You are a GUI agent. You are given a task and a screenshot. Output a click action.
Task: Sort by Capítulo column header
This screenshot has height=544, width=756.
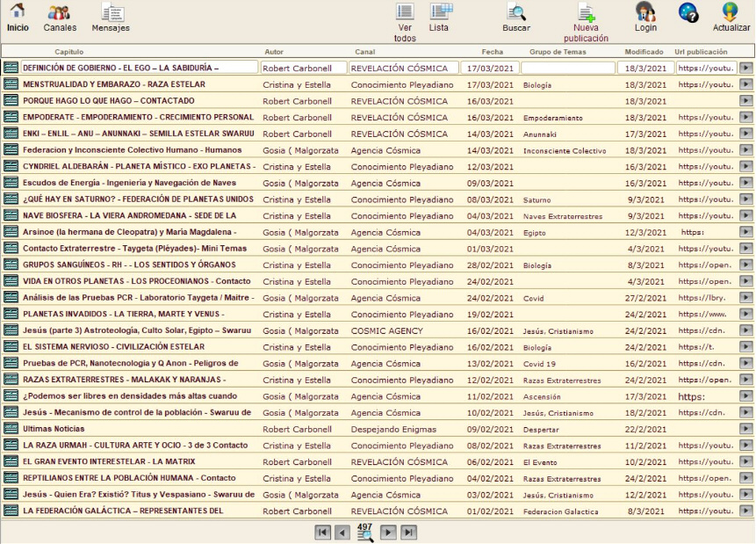pyautogui.click(x=69, y=52)
